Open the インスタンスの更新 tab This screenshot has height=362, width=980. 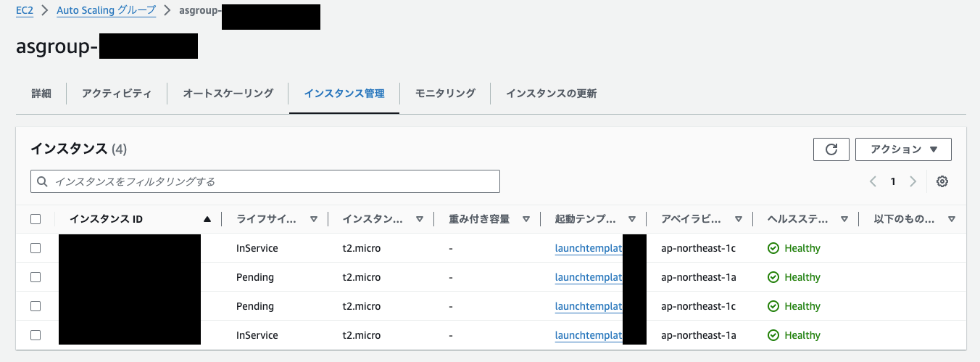pos(552,94)
